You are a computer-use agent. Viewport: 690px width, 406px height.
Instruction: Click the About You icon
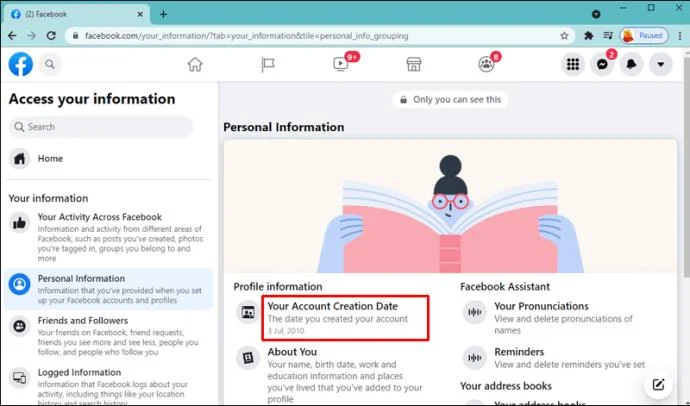pyautogui.click(x=248, y=358)
